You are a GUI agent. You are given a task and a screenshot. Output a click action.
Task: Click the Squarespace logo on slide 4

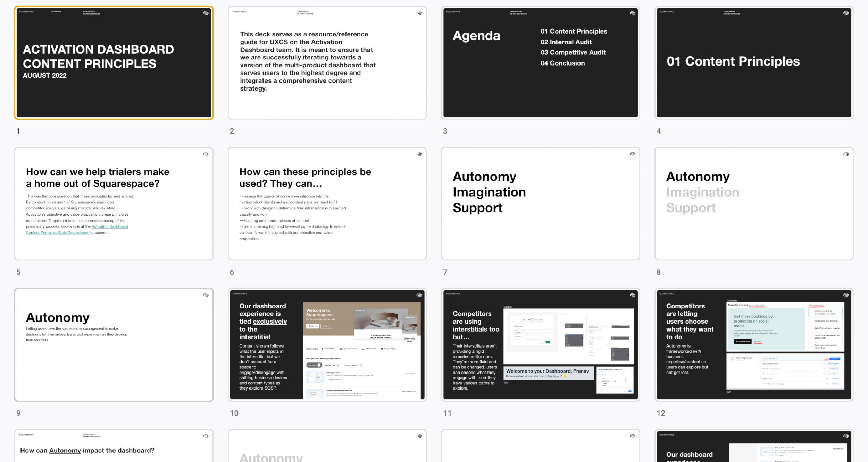tap(846, 13)
